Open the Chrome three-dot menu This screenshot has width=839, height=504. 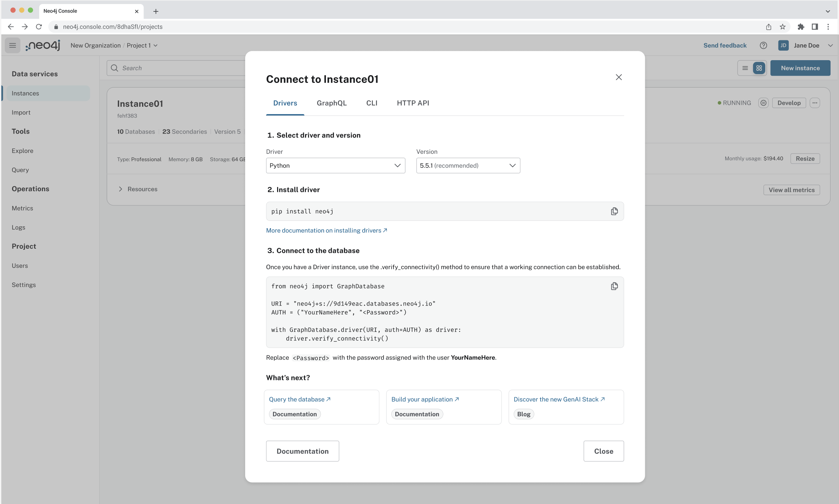[x=828, y=27]
